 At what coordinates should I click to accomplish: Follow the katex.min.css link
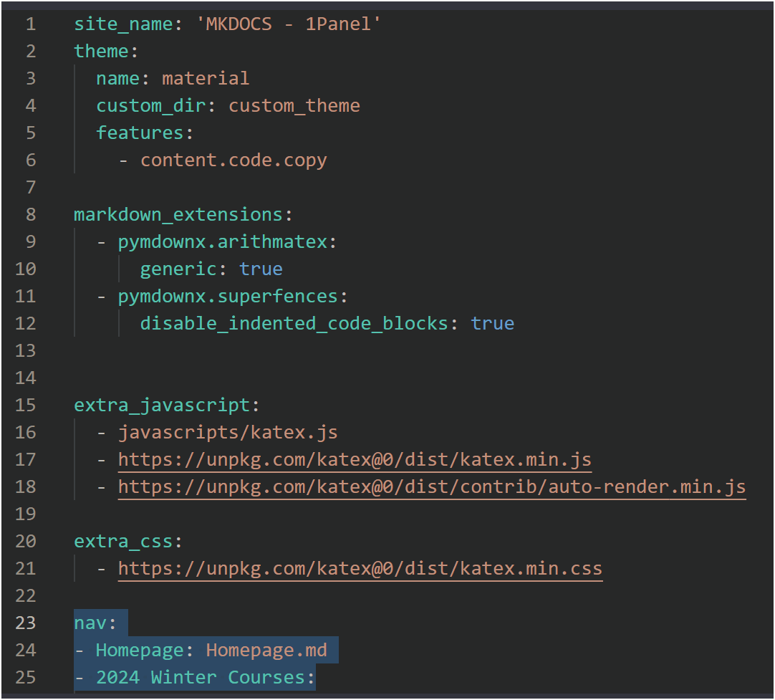pos(360,568)
